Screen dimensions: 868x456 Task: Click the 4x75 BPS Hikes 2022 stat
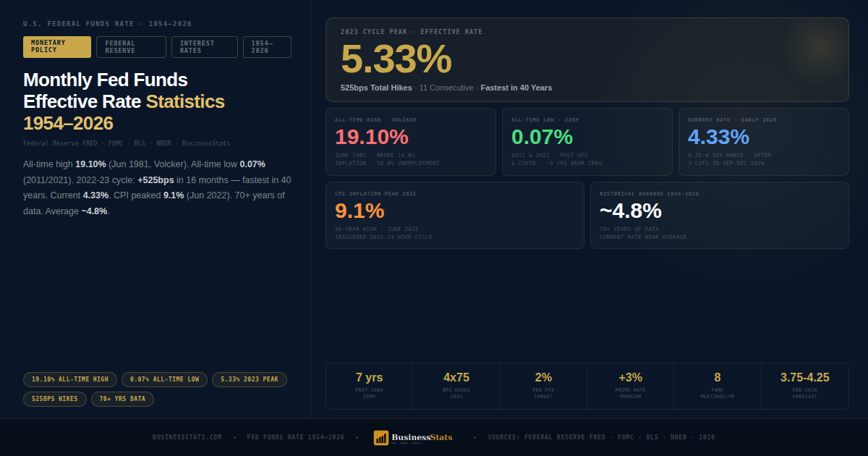click(456, 385)
